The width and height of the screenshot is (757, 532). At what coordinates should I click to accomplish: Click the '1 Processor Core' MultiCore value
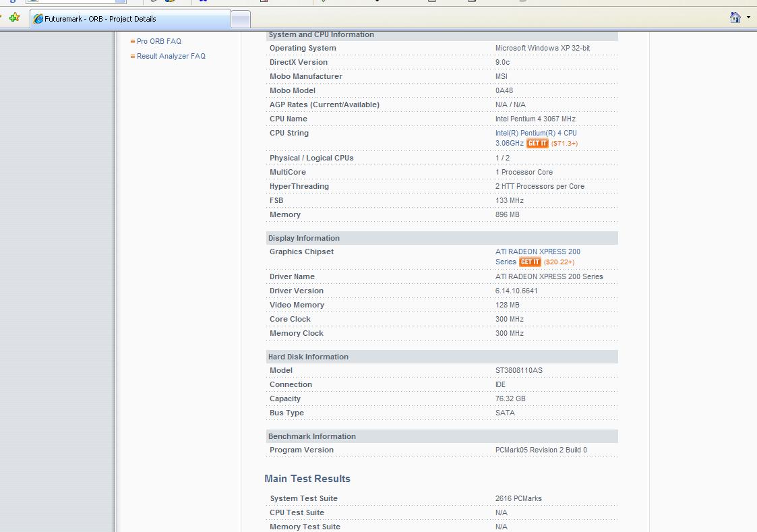[524, 172]
